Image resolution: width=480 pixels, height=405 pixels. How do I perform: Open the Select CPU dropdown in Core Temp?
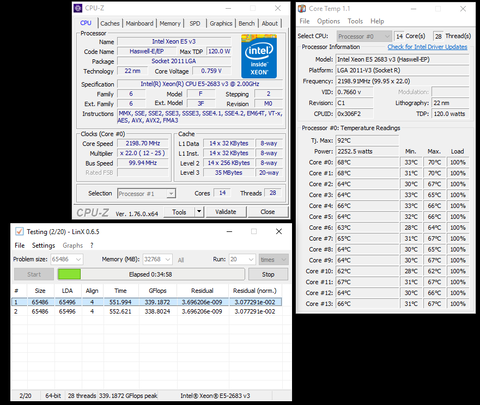click(364, 36)
